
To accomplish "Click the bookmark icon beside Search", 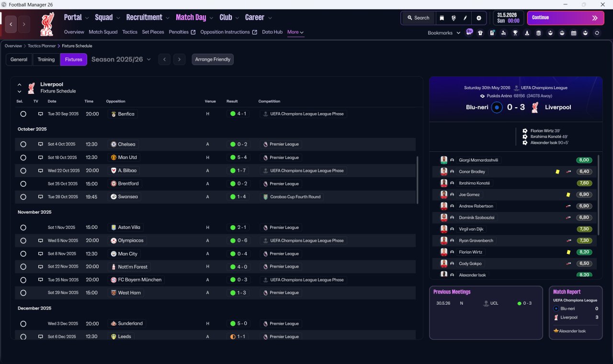I will click(442, 18).
